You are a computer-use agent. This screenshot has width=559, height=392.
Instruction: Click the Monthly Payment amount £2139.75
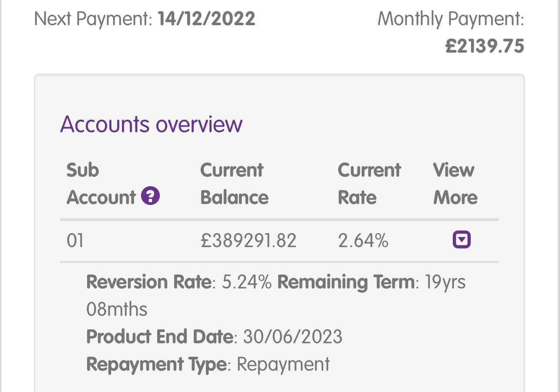[485, 46]
